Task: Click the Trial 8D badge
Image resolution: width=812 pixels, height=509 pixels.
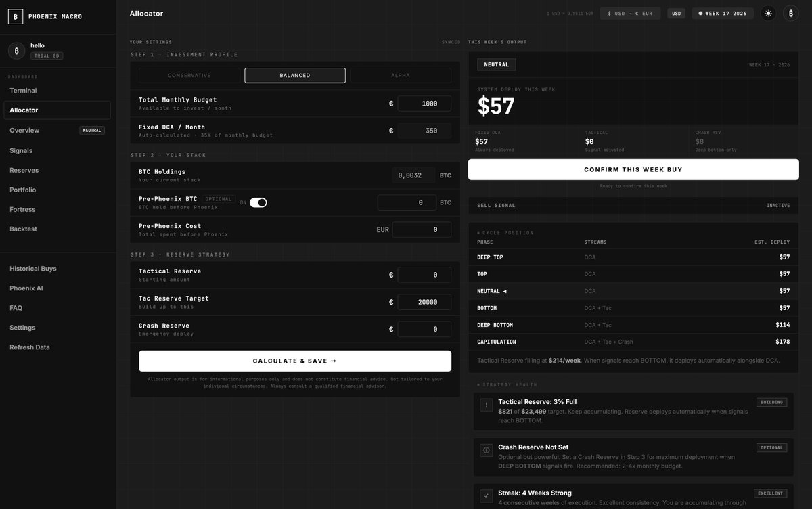Action: (x=47, y=56)
